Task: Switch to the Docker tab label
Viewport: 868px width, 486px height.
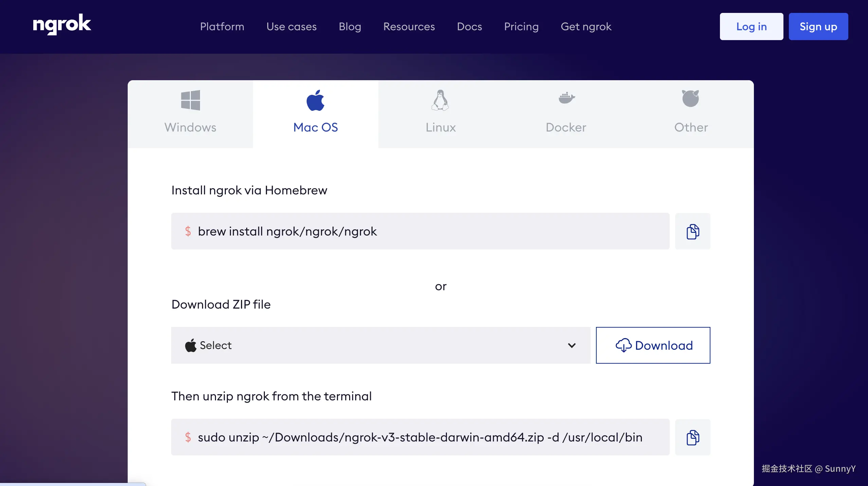Action: 566,127
